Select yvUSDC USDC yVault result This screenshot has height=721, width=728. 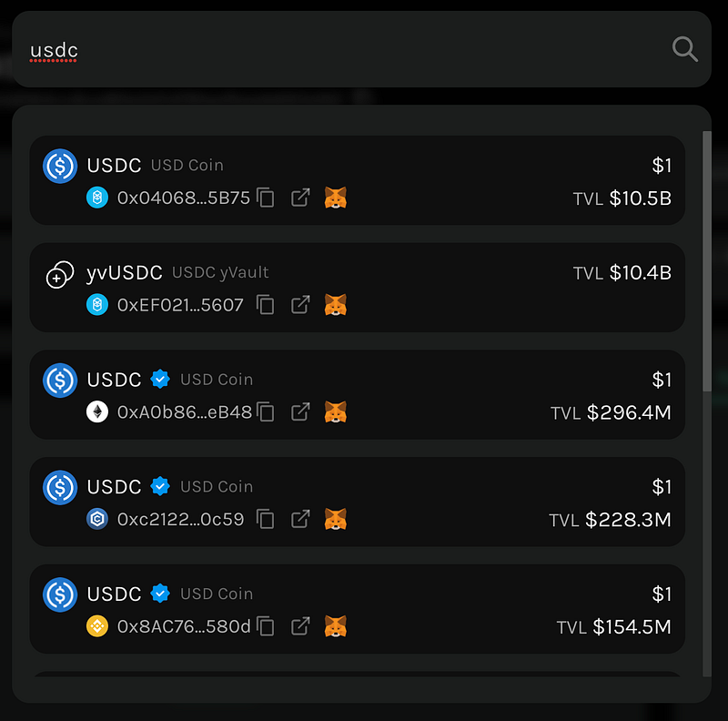click(x=357, y=288)
